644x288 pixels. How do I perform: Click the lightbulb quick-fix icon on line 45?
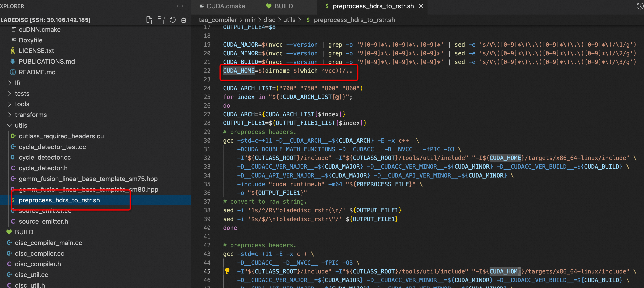pos(227,271)
